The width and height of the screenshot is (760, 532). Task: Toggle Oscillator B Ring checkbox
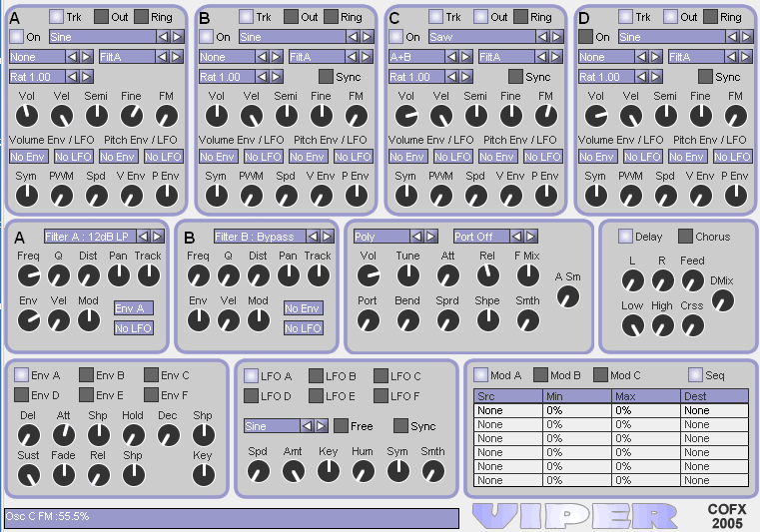point(331,17)
